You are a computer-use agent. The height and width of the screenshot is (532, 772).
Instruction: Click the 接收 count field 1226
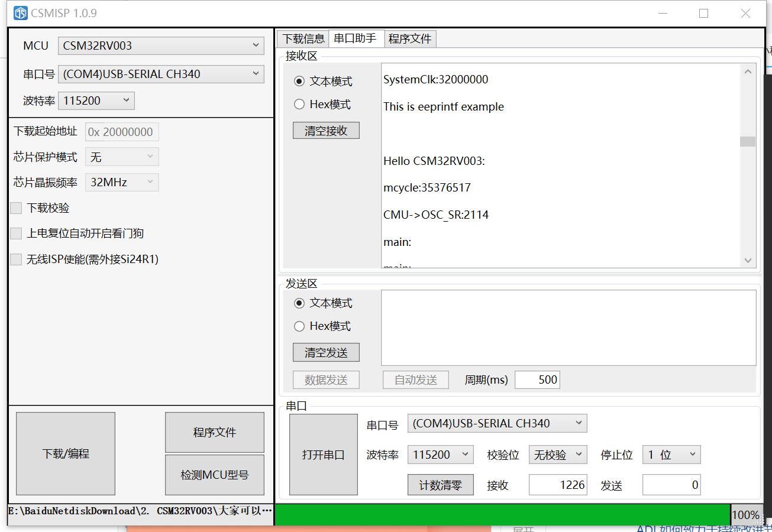click(558, 485)
